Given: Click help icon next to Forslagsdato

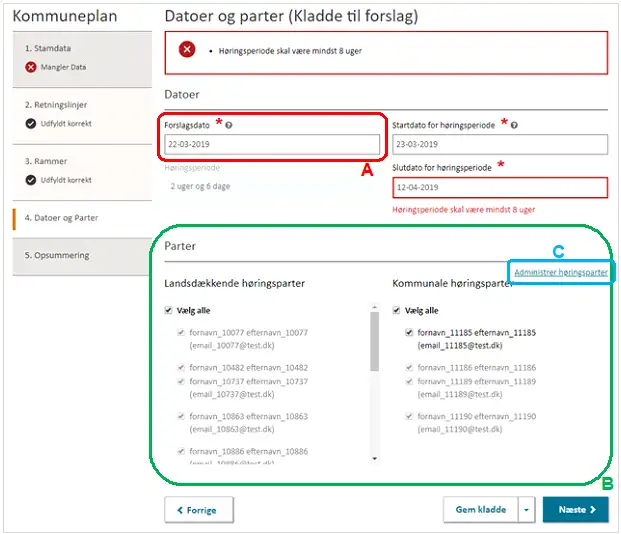Looking at the screenshot, I should [x=229, y=125].
